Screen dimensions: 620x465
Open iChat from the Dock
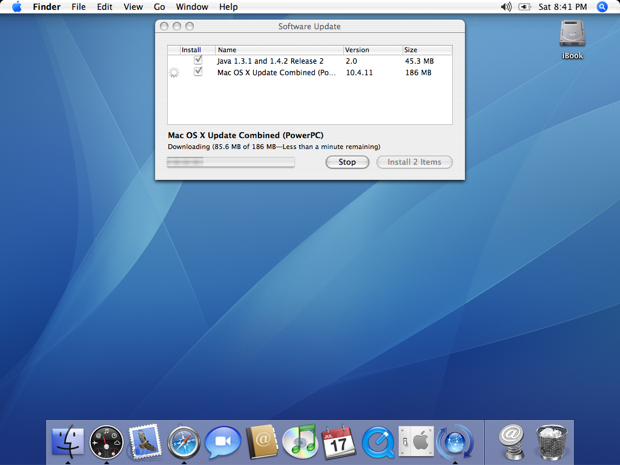[x=222, y=442]
